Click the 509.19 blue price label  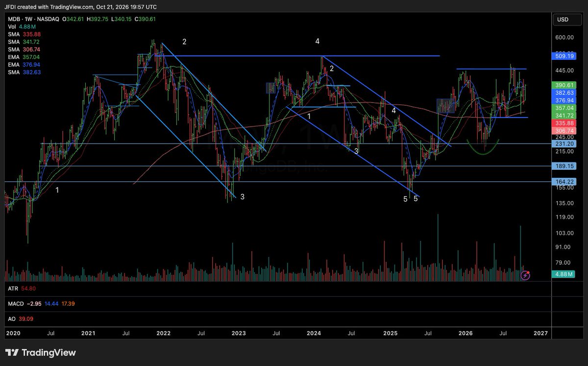click(x=564, y=56)
